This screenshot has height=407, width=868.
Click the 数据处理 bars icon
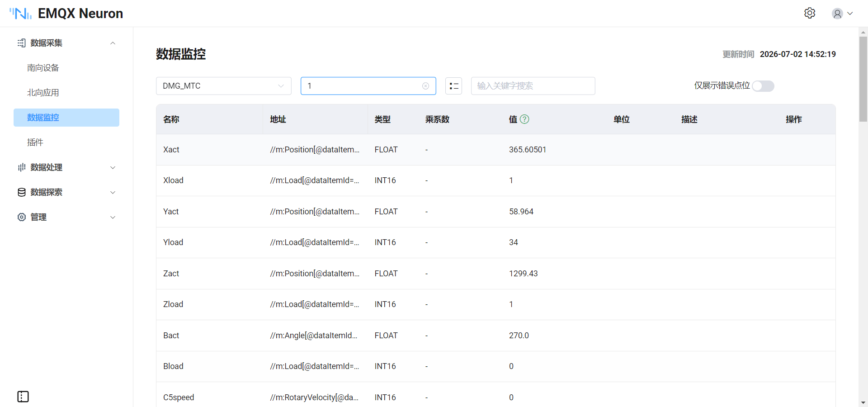22,167
